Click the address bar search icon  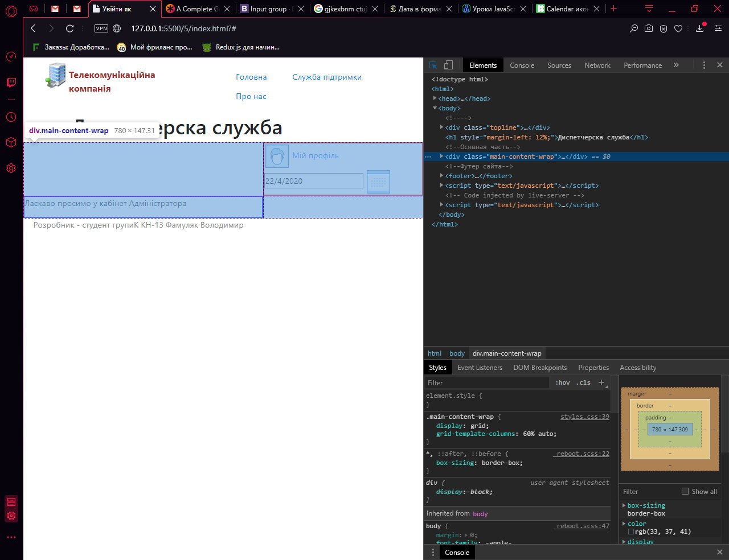coord(633,28)
